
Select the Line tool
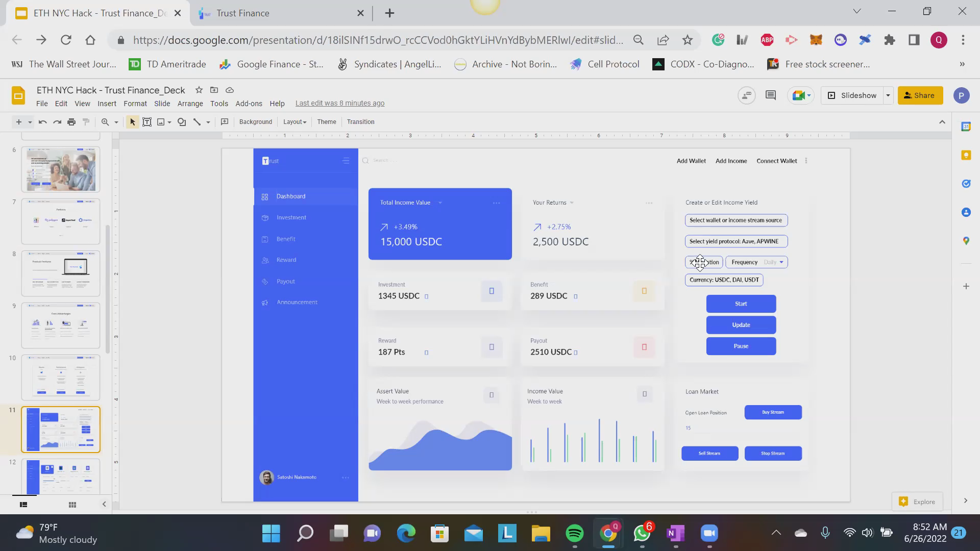coord(197,122)
